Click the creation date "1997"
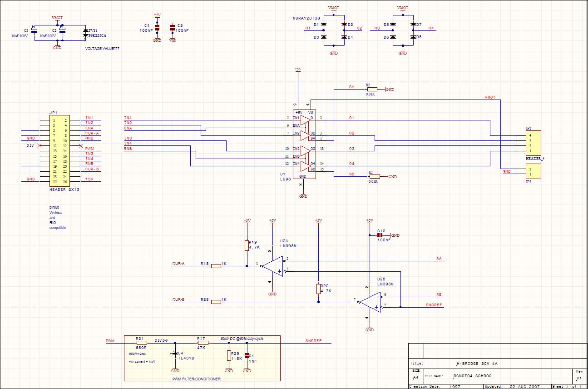588x389 pixels. [455, 386]
